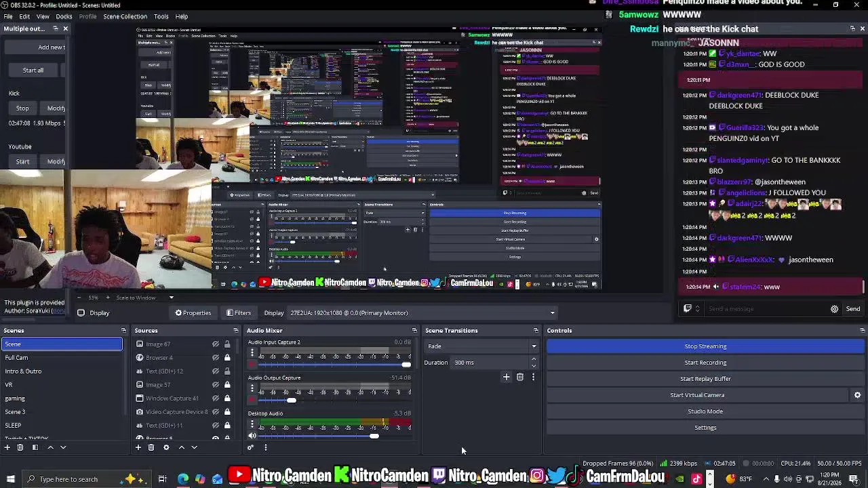Open the Tools menu

(x=161, y=16)
